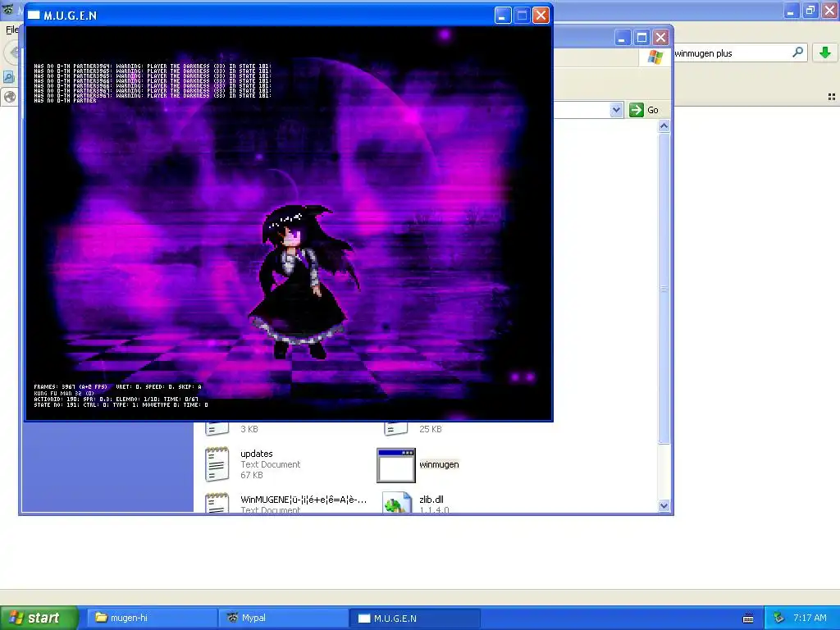Click the search magnifier icon in Mypal
This screenshot has width=840, height=630.
coord(797,52)
